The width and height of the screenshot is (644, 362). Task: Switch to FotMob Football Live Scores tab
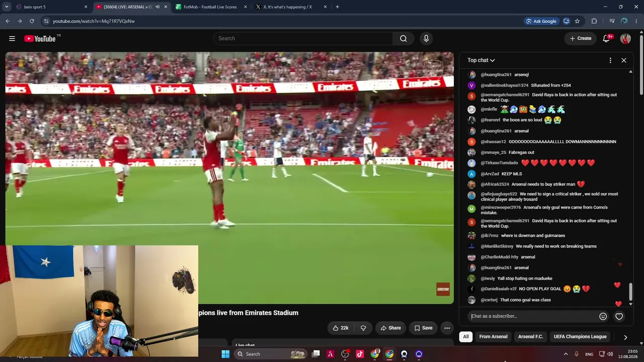(211, 7)
